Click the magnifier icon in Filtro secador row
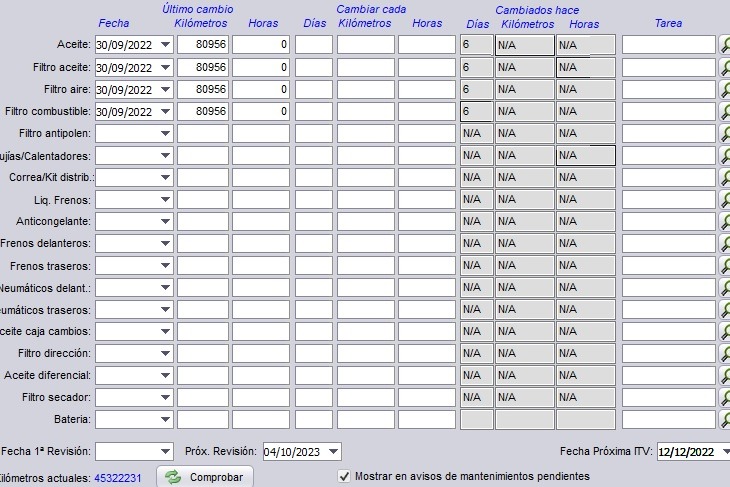Viewport: 730px width, 487px height. pyautogui.click(x=725, y=398)
